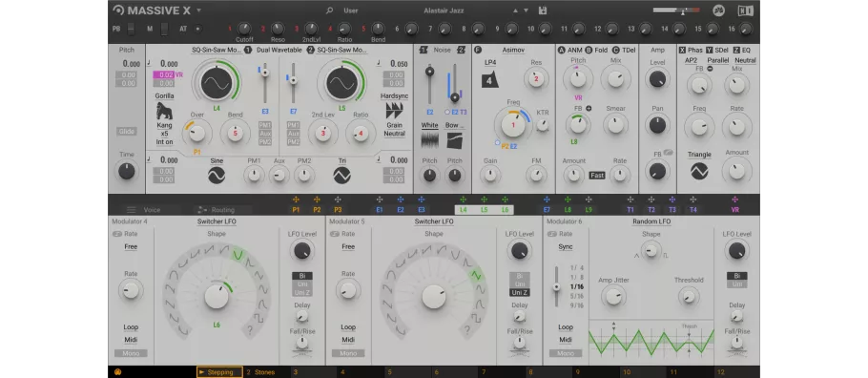This screenshot has width=868, height=378.
Task: Click the search magnifier icon in header
Action: click(x=329, y=10)
